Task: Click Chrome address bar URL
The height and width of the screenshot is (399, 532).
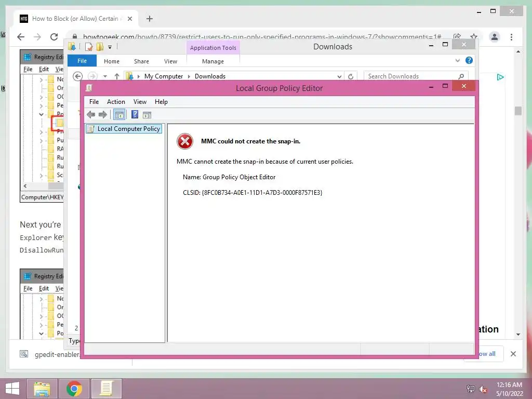Action: tap(262, 37)
